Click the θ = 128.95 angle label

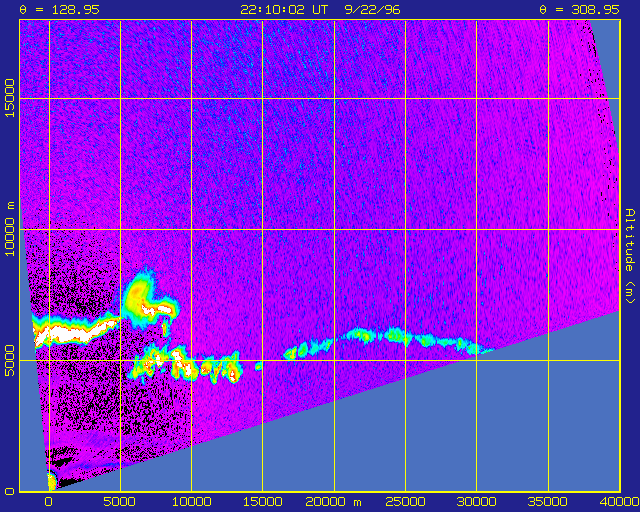coord(60,9)
